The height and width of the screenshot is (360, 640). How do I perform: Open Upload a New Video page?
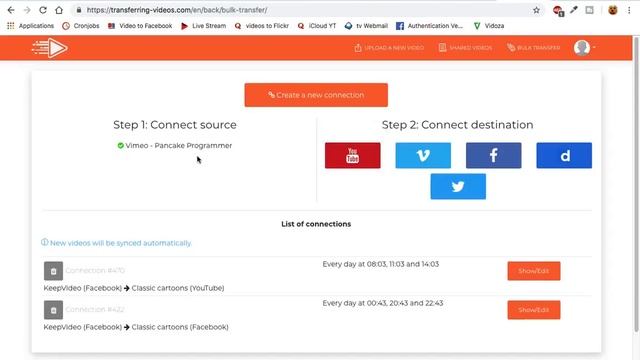(x=389, y=48)
